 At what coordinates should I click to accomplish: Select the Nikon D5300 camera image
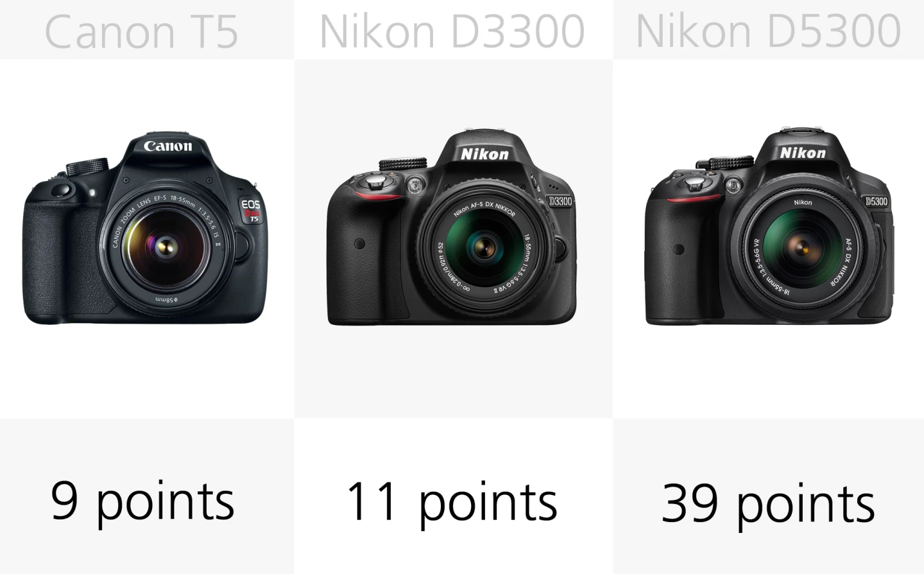[x=769, y=227]
